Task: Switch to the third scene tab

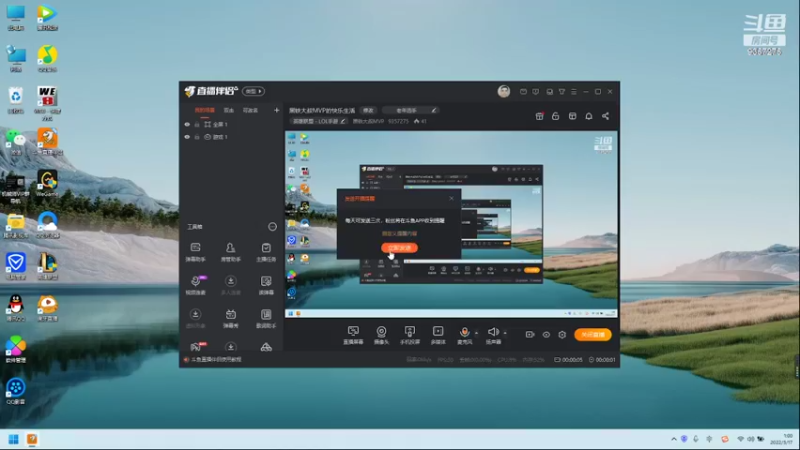Action: pyautogui.click(x=250, y=110)
